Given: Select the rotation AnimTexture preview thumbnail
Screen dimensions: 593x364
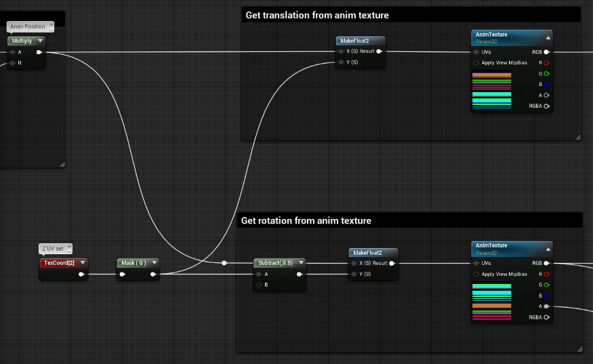Looking at the screenshot, I should click(491, 302).
